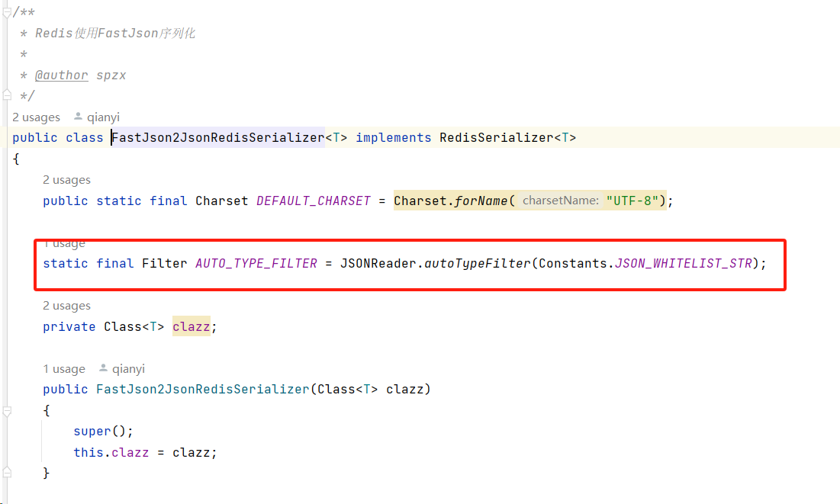Image resolution: width=840 pixels, height=504 pixels.
Task: Collapse the constructor body at its opening brace
Action: click(7, 411)
